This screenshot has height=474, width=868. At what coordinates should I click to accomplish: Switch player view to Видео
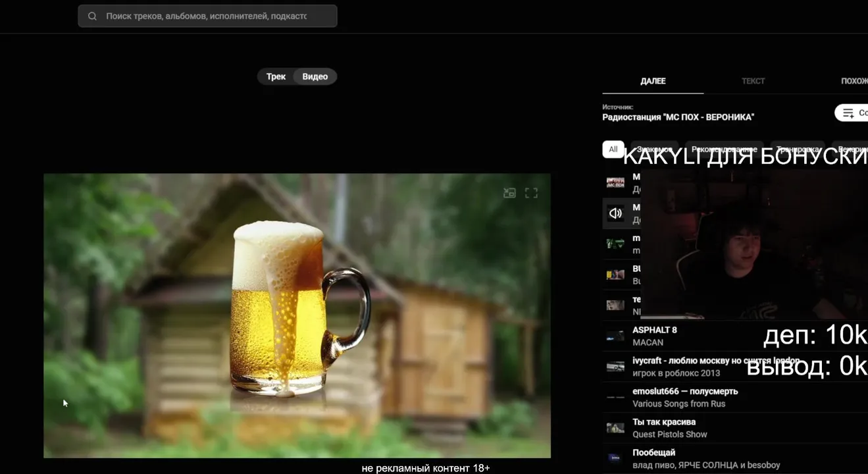(315, 76)
